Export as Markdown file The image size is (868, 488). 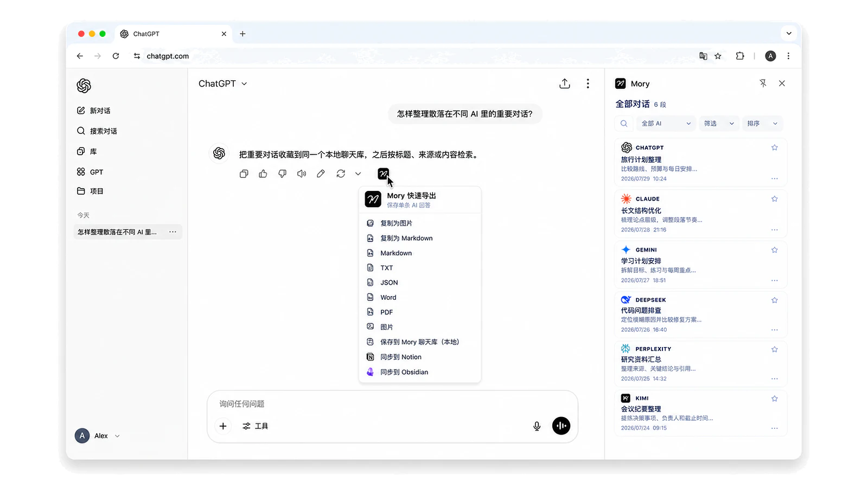420,253
